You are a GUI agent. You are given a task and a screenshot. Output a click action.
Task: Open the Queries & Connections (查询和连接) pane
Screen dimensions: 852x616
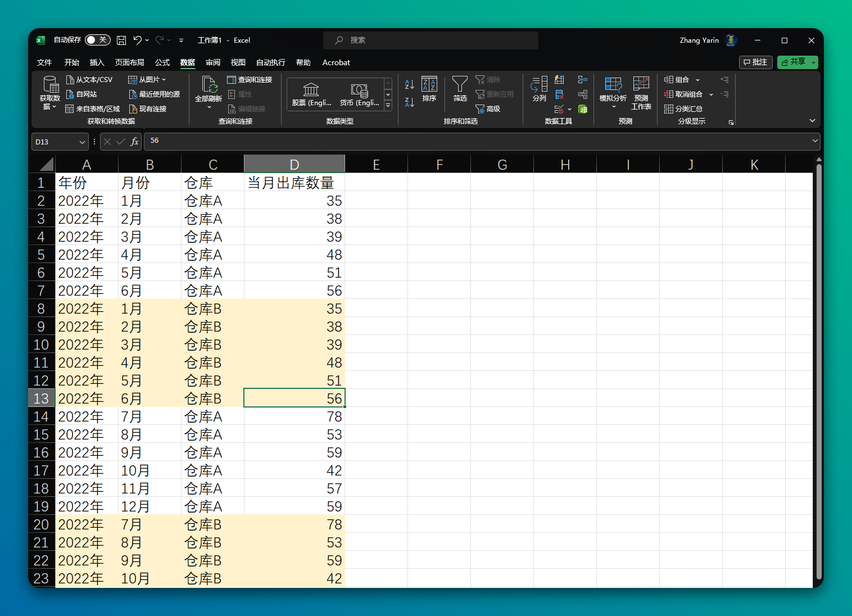[250, 80]
